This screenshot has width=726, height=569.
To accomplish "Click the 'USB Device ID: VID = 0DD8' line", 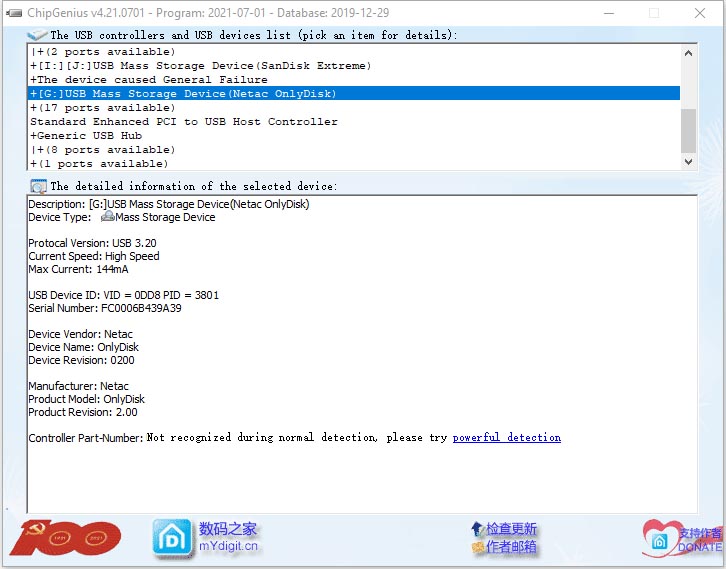I will pos(123,295).
